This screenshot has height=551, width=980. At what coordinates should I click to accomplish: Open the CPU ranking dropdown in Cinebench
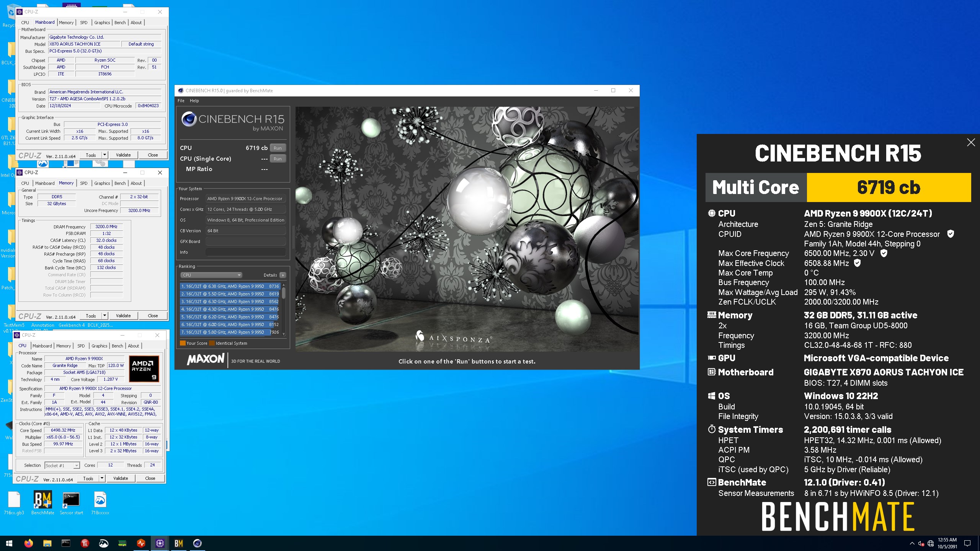pos(211,275)
